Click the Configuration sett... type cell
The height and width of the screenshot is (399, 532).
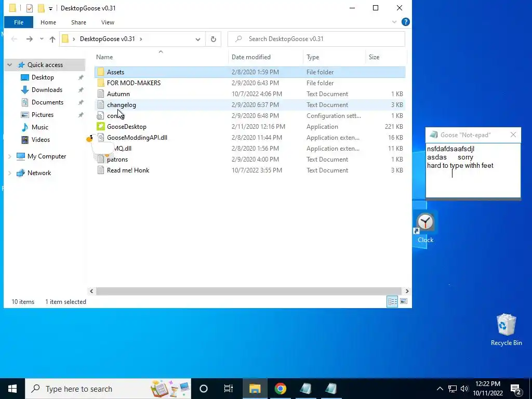[334, 116]
